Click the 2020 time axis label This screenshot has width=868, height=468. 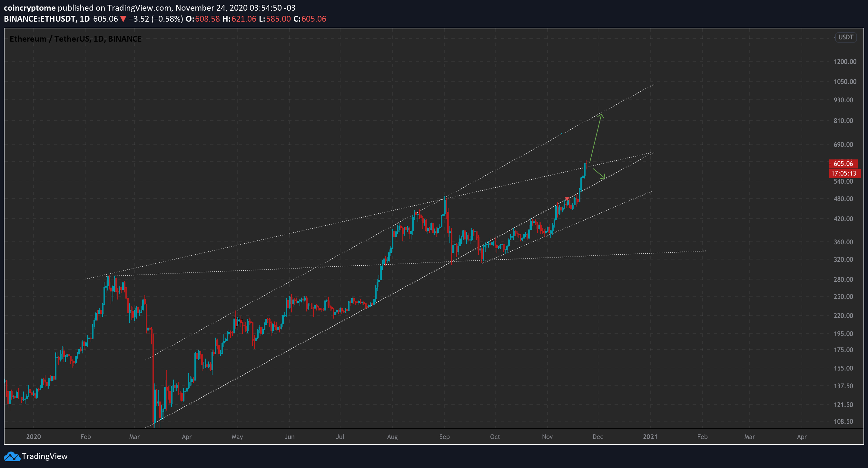[x=33, y=437]
